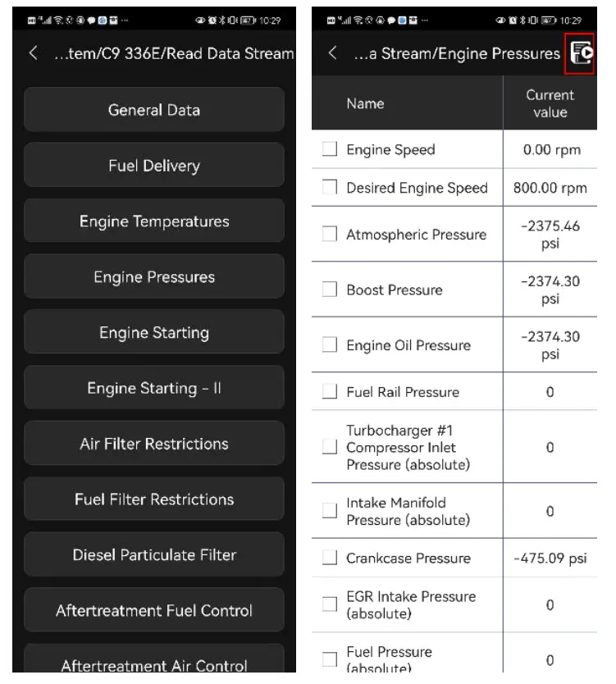Image resolution: width=616 pixels, height=684 pixels.
Task: Select the Fuel Rail Pressure checkbox
Action: tap(330, 392)
